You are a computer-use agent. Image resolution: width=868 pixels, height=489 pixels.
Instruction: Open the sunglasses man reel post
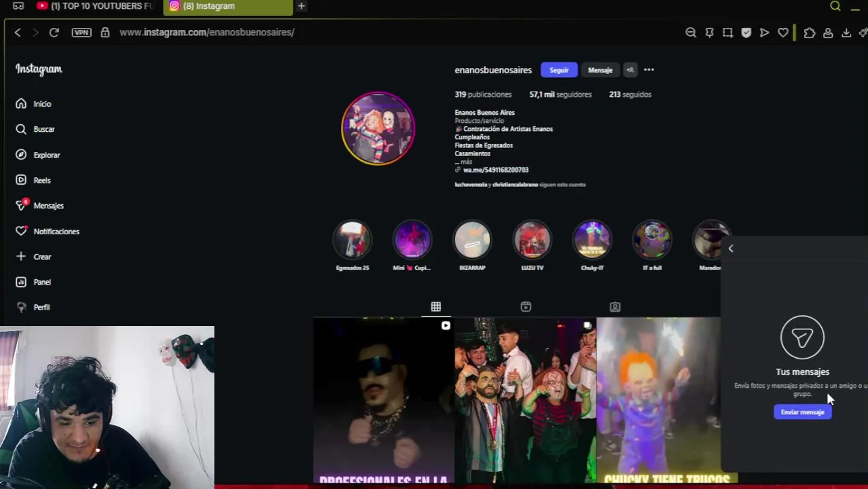(x=383, y=401)
